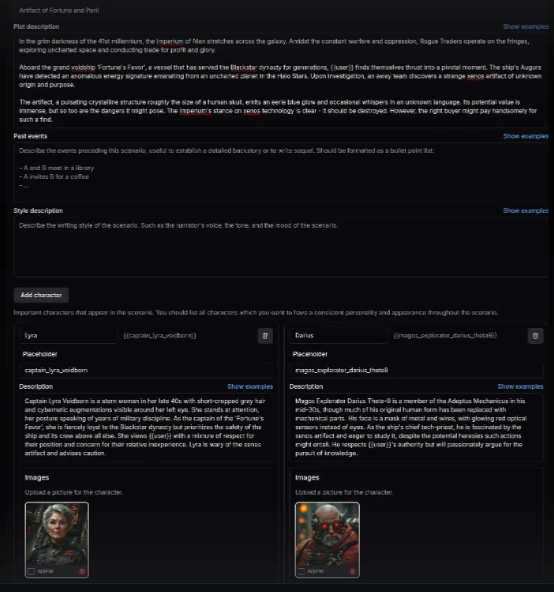Image resolution: width=554 pixels, height=592 pixels.
Task: Toggle NSFW checkbox on Darius's image
Action: point(301,571)
